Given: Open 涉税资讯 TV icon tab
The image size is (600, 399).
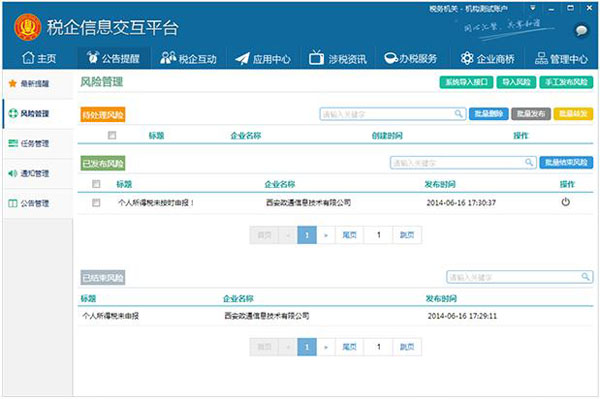Looking at the screenshot, I should (x=338, y=58).
